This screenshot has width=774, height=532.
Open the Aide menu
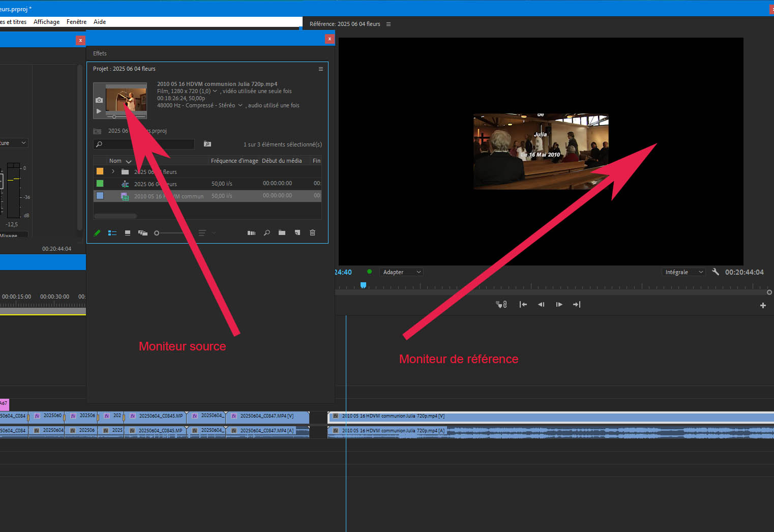(100, 22)
